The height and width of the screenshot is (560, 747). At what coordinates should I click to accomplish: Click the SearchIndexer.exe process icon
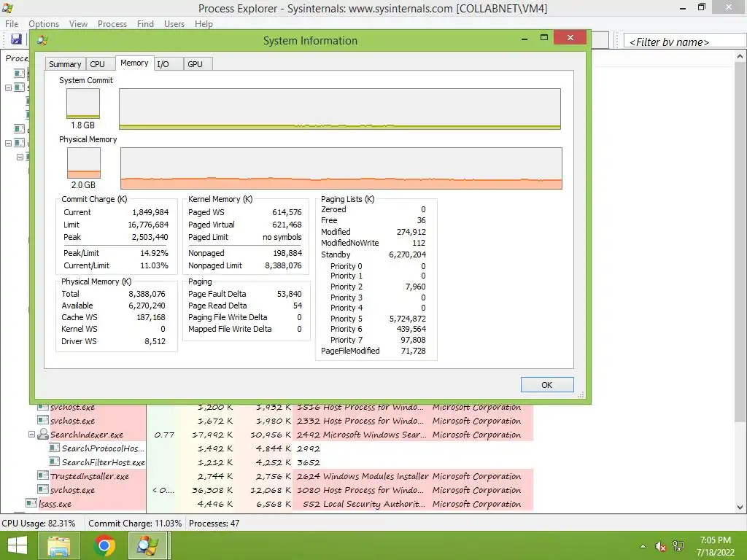coord(43,435)
